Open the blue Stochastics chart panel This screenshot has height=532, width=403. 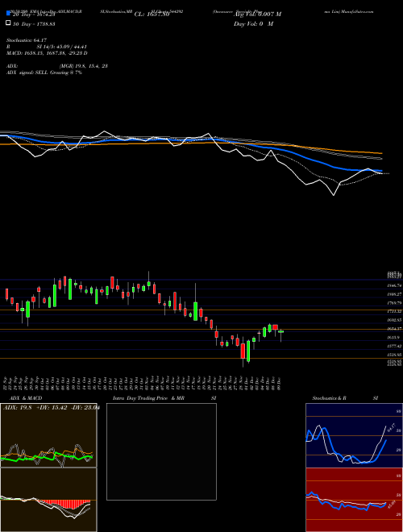[354, 435]
